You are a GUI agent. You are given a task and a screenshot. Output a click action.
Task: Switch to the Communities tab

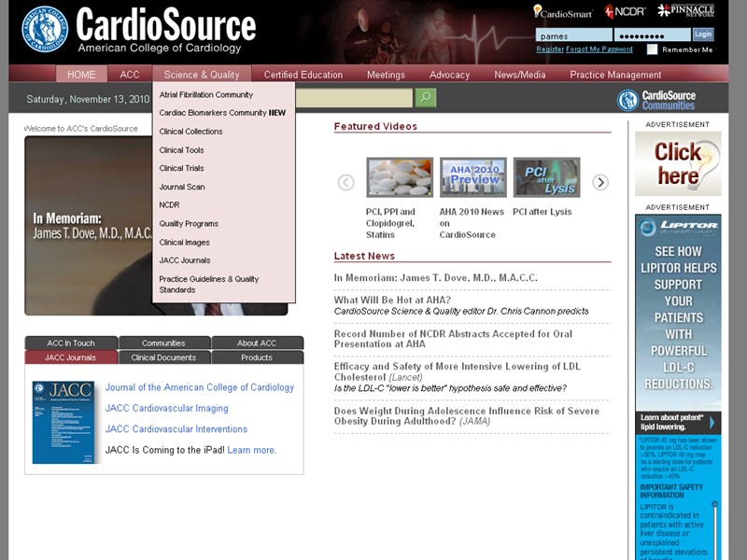point(163,343)
